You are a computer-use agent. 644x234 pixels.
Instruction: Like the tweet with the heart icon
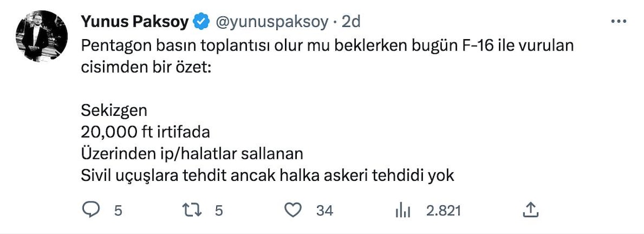[292, 210]
